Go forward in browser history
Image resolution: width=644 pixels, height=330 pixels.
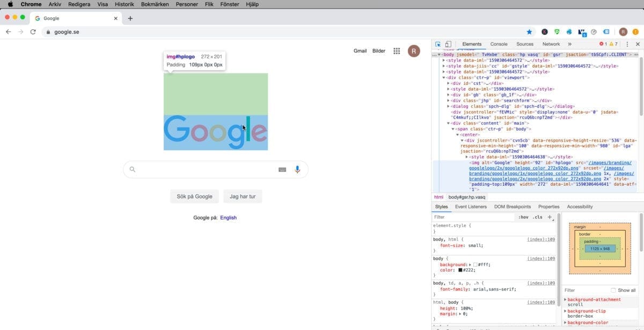tap(20, 32)
